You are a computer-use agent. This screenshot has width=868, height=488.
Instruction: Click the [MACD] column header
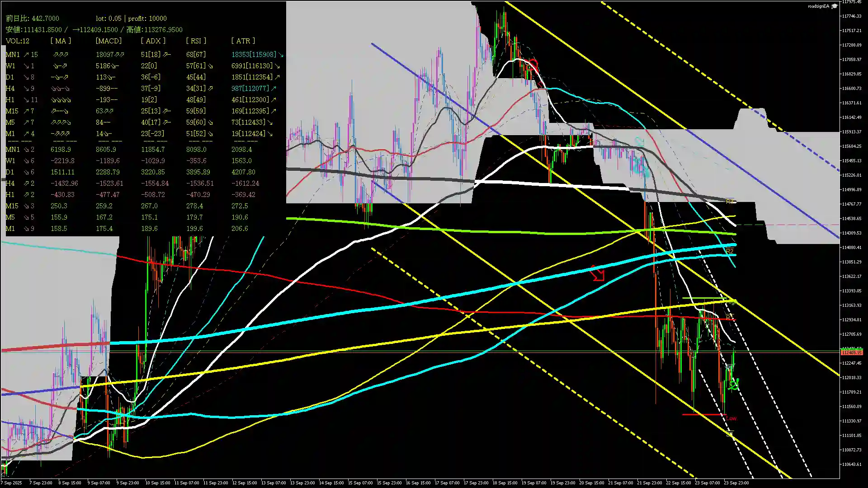coord(108,41)
